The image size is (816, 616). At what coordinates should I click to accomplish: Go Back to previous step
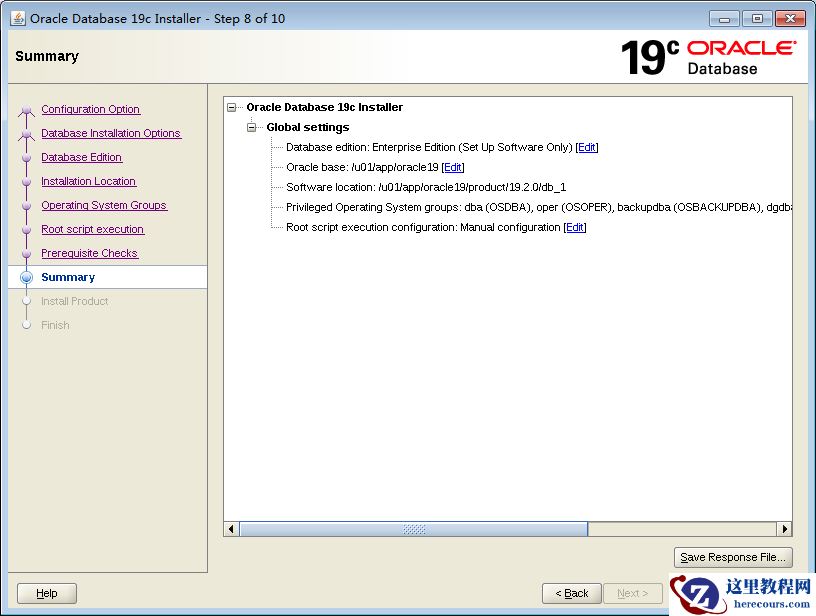571,593
